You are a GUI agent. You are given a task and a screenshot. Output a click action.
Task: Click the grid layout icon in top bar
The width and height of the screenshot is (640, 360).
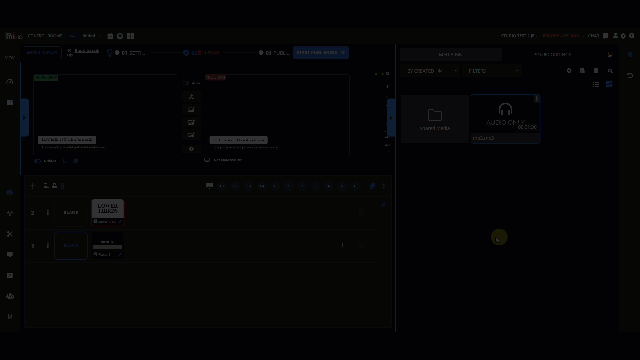tap(131, 36)
